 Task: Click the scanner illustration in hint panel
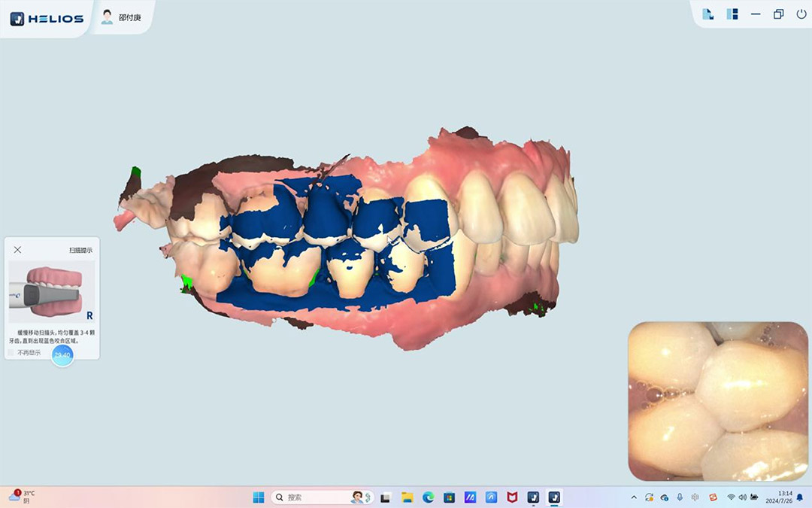point(52,292)
